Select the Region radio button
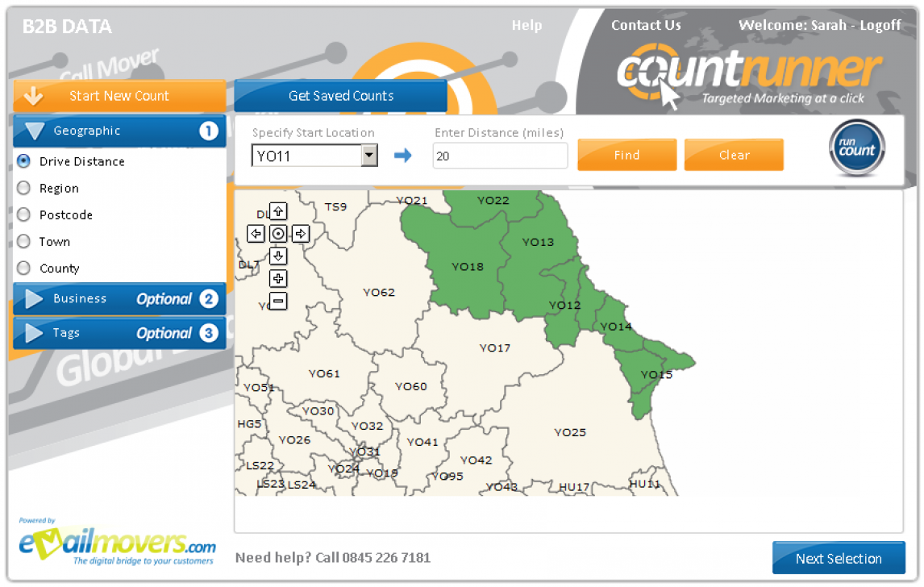The width and height of the screenshot is (924, 587). click(x=23, y=189)
